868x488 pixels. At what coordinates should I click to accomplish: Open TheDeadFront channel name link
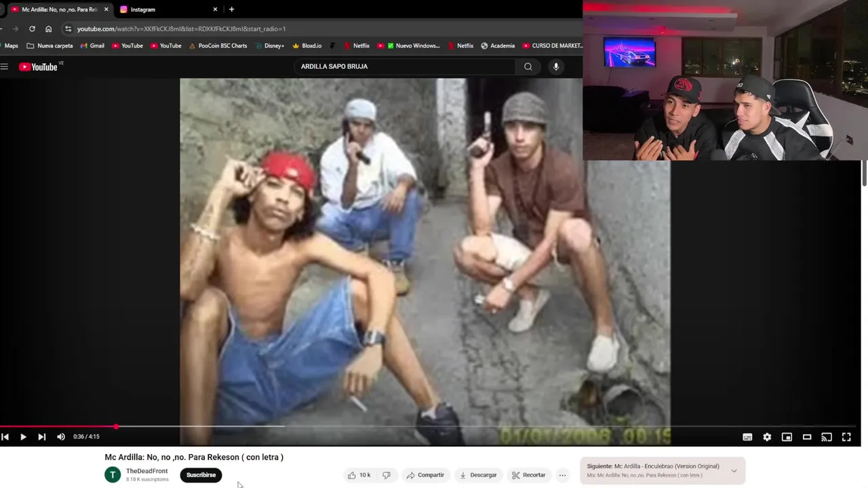tap(146, 471)
